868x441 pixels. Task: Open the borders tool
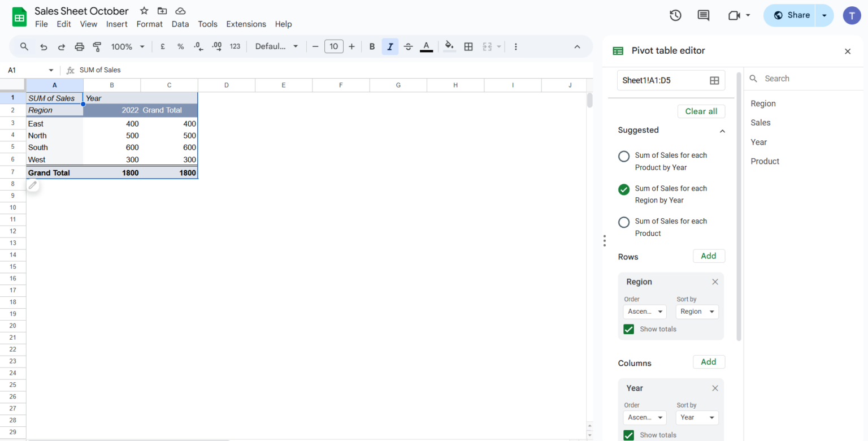(468, 46)
